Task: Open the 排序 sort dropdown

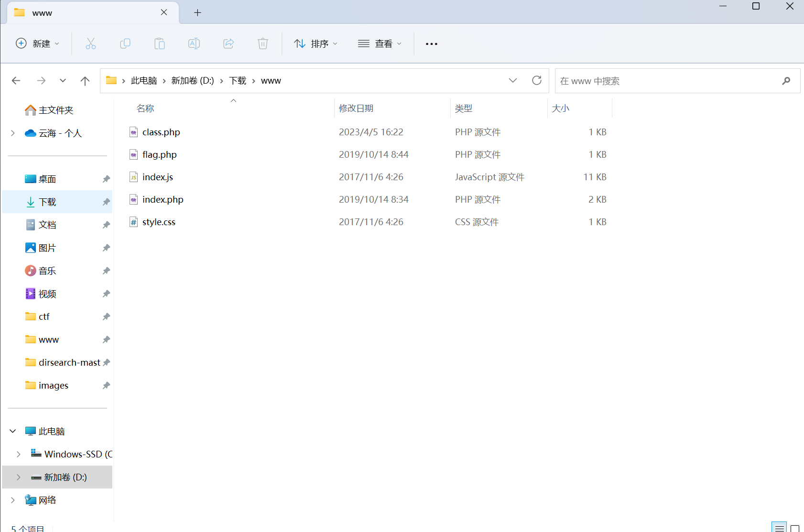Action: [x=316, y=43]
